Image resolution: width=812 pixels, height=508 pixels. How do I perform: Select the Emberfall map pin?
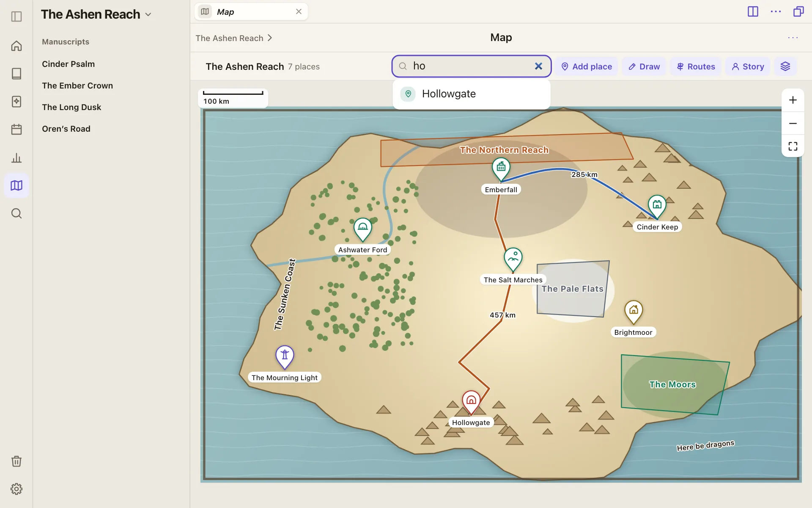501,169
